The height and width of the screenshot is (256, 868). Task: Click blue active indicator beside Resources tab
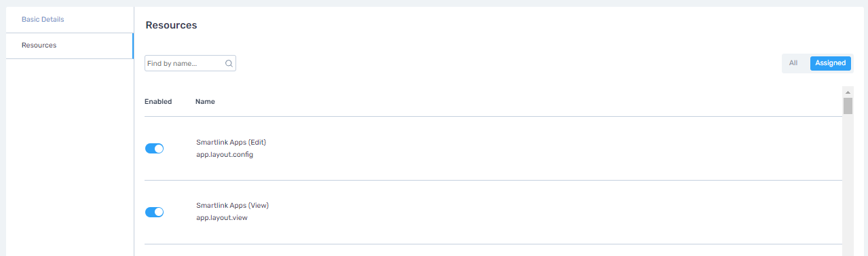coord(133,45)
